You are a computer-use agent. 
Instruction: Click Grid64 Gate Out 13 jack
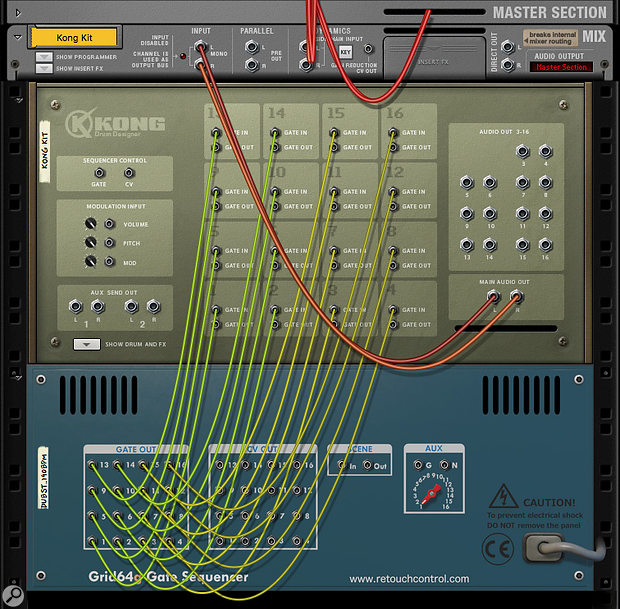point(92,465)
